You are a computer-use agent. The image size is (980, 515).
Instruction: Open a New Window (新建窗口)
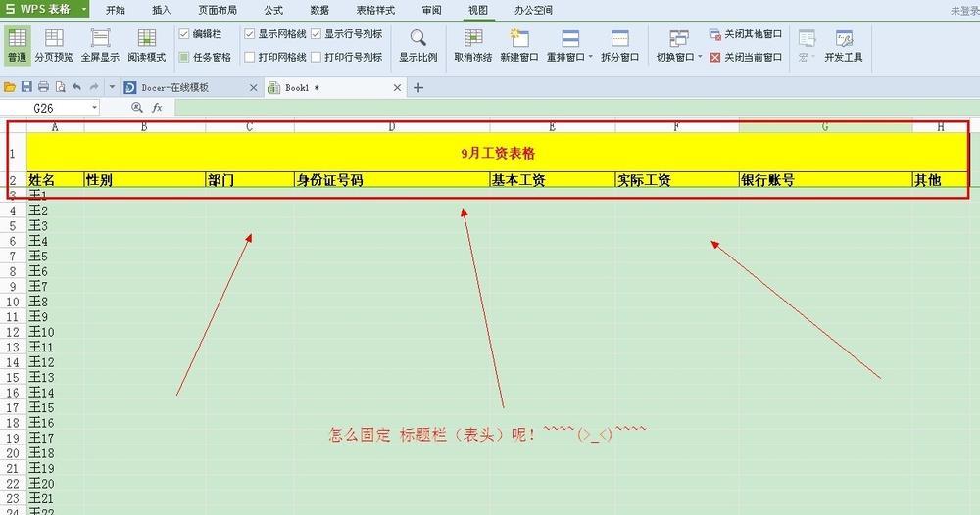[x=519, y=44]
